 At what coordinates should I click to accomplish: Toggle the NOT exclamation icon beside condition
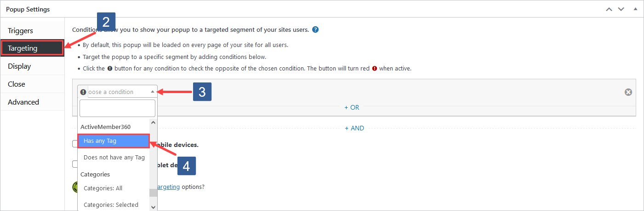(83, 92)
